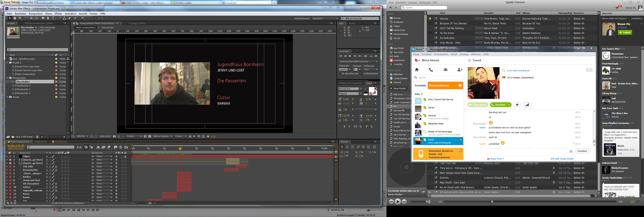
Task: Click the snapshot camera icon below the viewer
Action: (115, 136)
